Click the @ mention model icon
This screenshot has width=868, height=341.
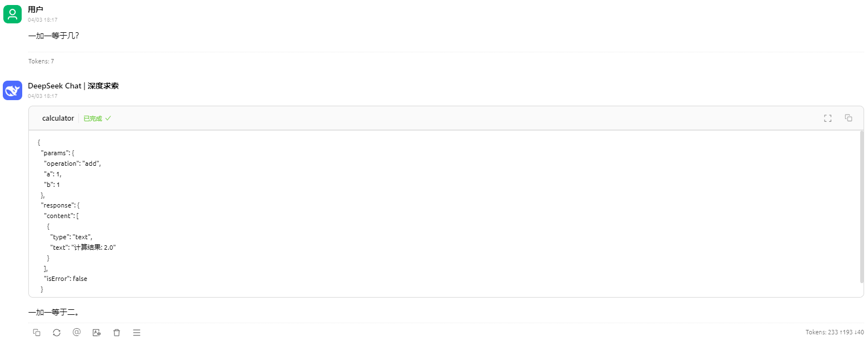(77, 333)
